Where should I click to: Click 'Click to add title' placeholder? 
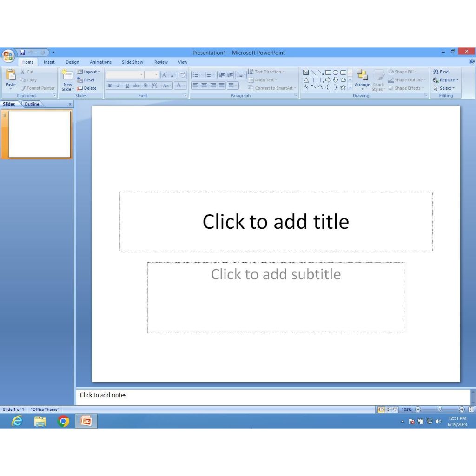click(276, 221)
